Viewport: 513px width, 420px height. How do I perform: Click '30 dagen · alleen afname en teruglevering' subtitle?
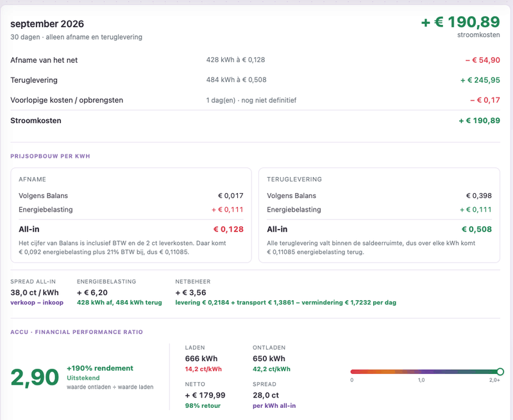[76, 37]
